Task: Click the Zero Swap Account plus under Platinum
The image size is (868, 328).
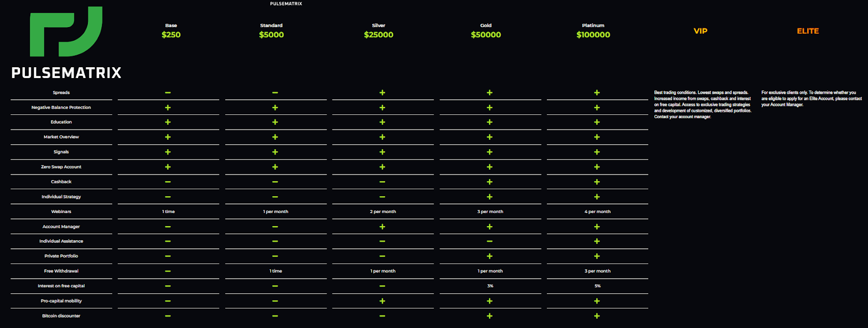Action: click(597, 167)
